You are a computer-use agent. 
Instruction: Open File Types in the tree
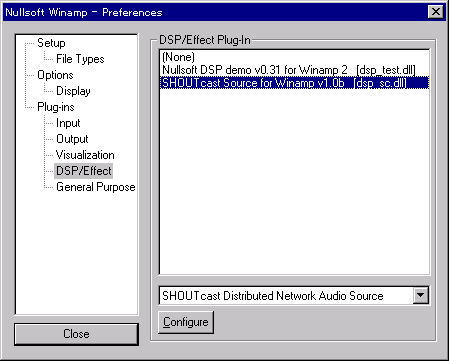[80, 59]
